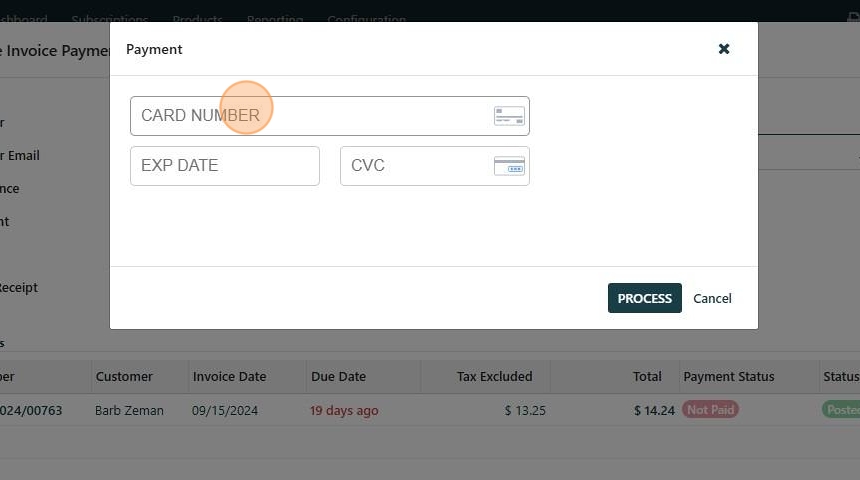The width and height of the screenshot is (860, 480).
Task: Click the Tax Excluded column header
Action: pos(494,377)
